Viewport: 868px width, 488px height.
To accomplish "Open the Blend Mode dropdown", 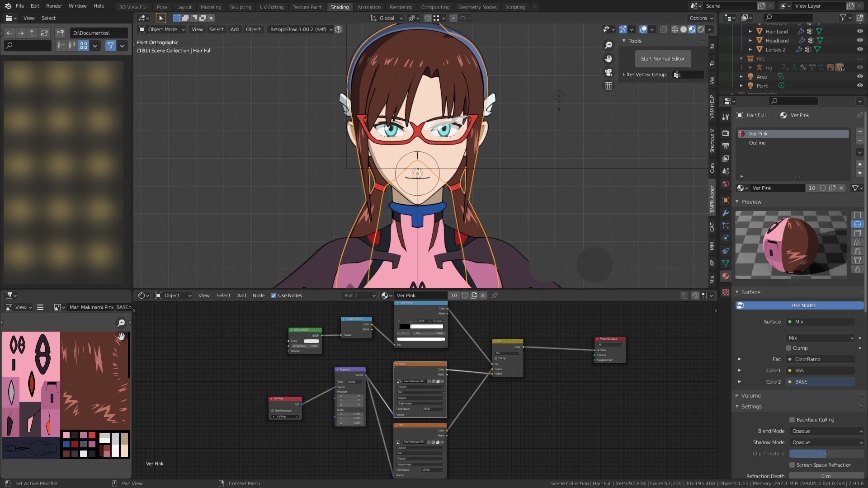I will [x=826, y=431].
